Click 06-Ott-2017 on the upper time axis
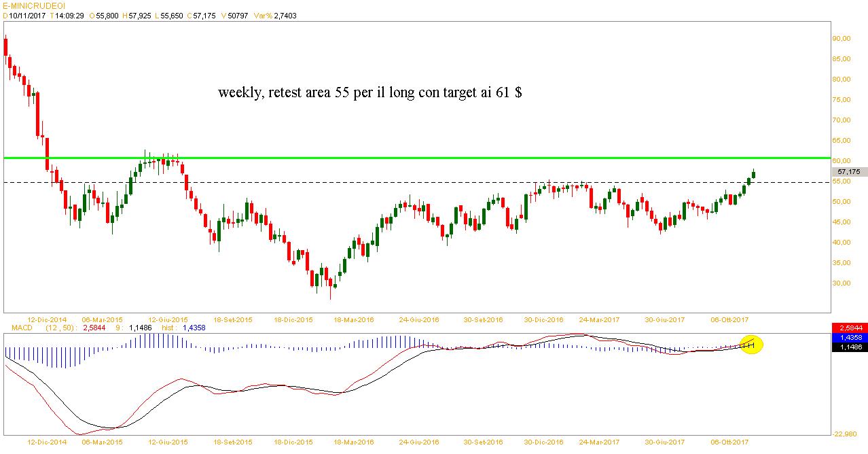The height and width of the screenshot is (454, 868). (729, 319)
